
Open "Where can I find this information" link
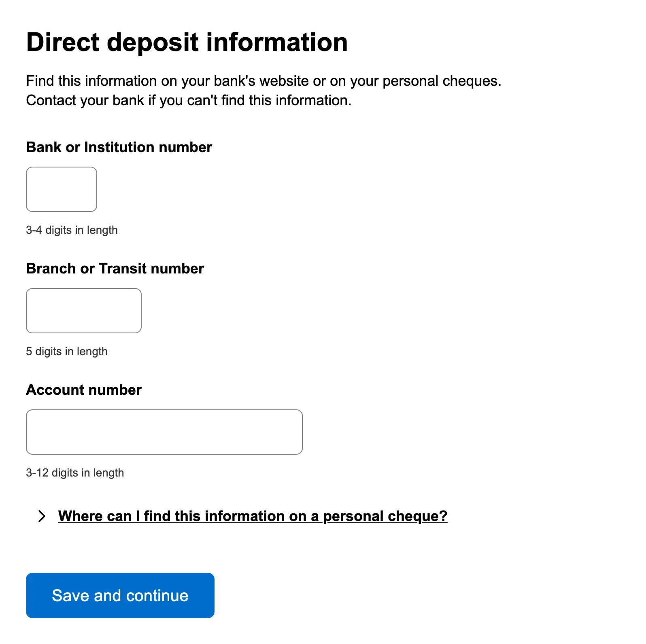(253, 516)
